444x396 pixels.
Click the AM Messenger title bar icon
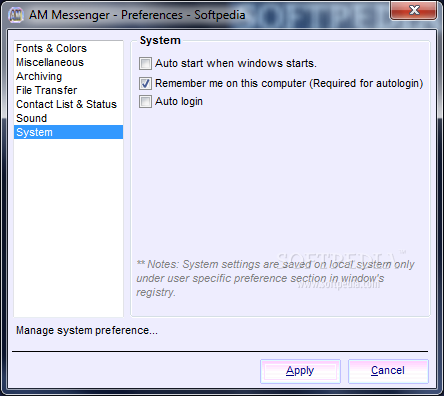pyautogui.click(x=16, y=15)
